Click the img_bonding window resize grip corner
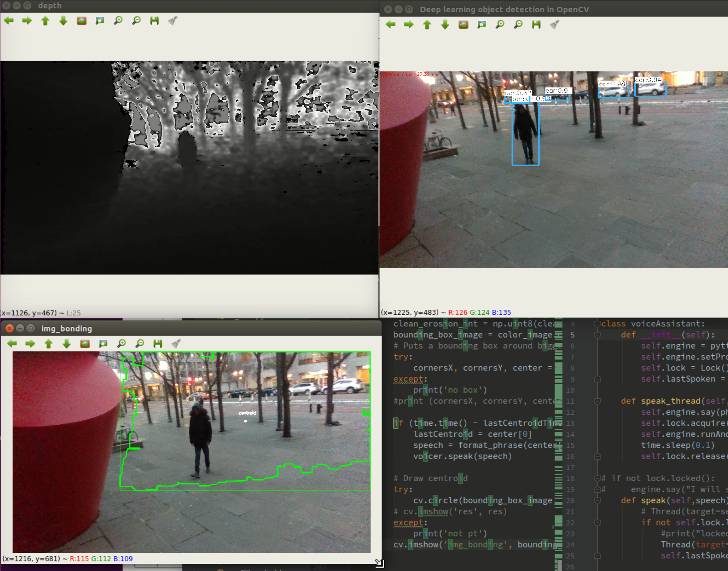This screenshot has height=571, width=728. (x=379, y=563)
